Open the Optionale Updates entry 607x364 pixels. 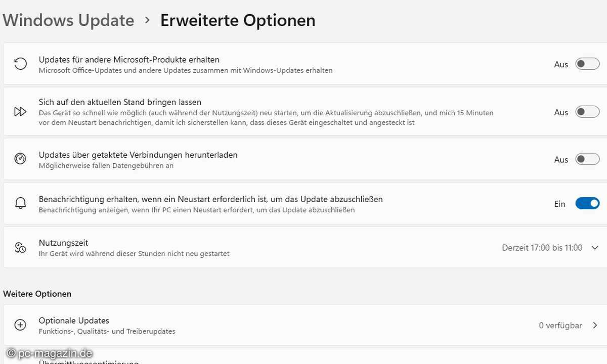pyautogui.click(x=74, y=321)
